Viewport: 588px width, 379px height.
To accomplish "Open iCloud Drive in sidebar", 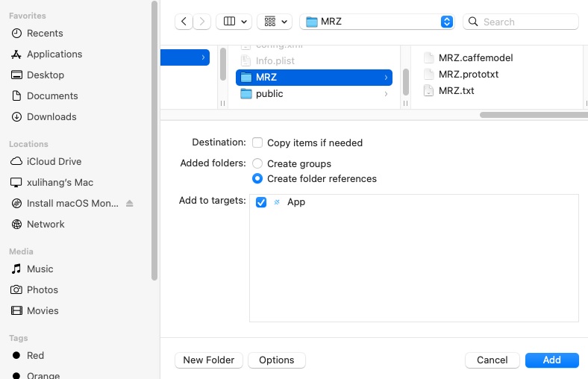I will pyautogui.click(x=54, y=161).
